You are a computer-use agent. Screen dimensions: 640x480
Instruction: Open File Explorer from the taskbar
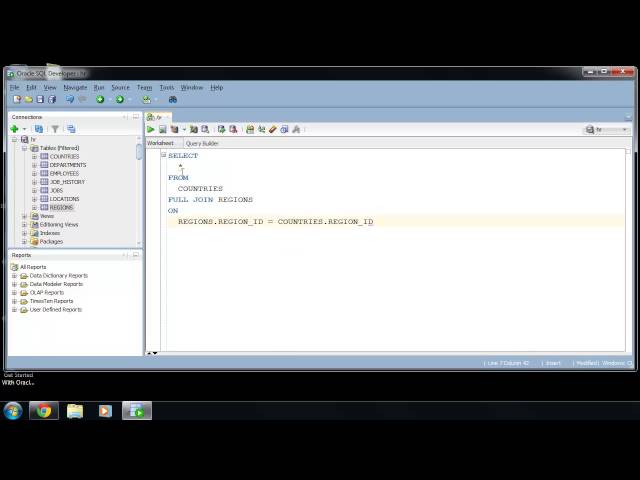(75, 411)
